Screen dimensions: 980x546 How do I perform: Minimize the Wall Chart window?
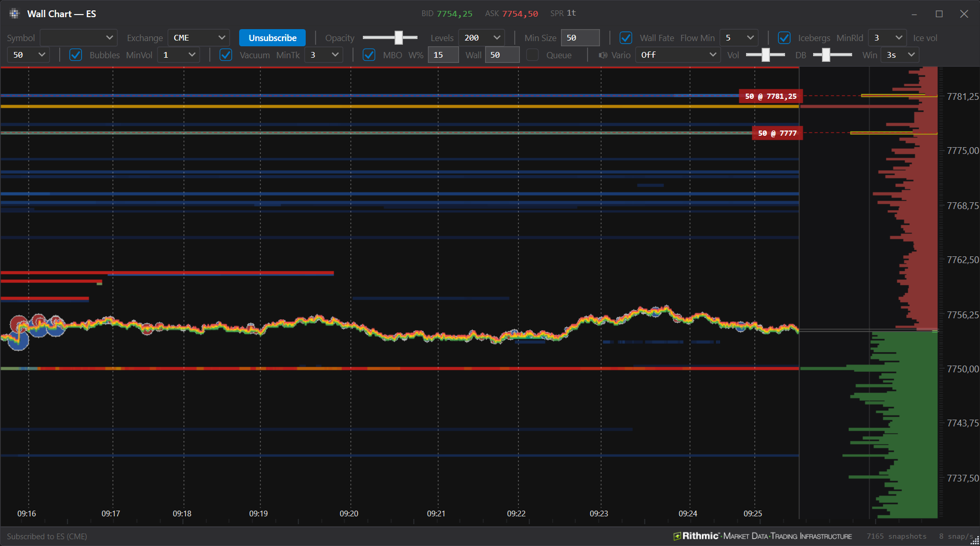(x=914, y=14)
